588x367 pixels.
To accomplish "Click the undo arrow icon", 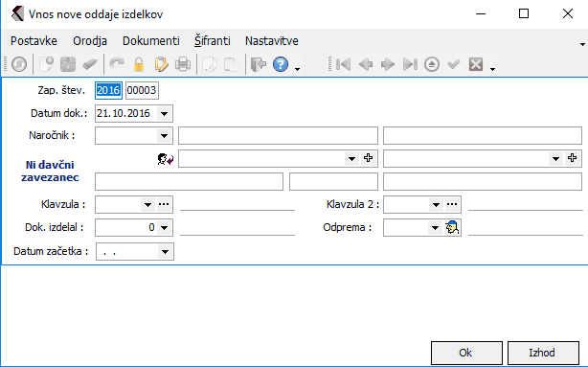I will [x=117, y=64].
